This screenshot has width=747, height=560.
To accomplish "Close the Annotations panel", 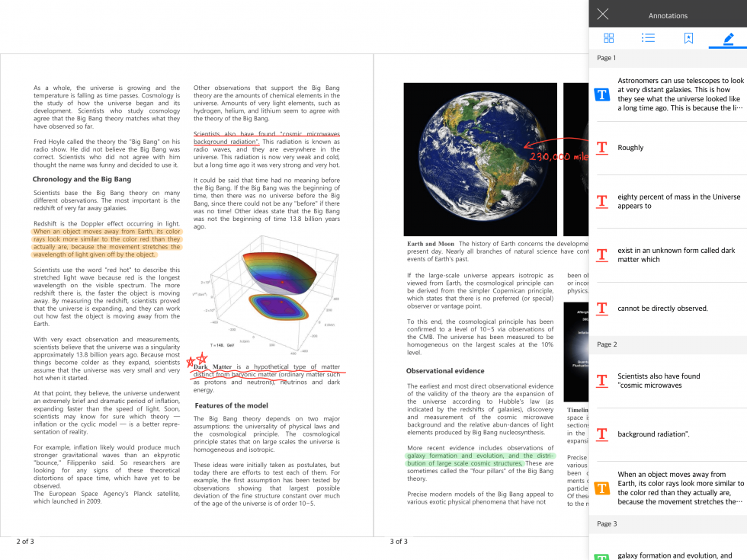I will 603,14.
